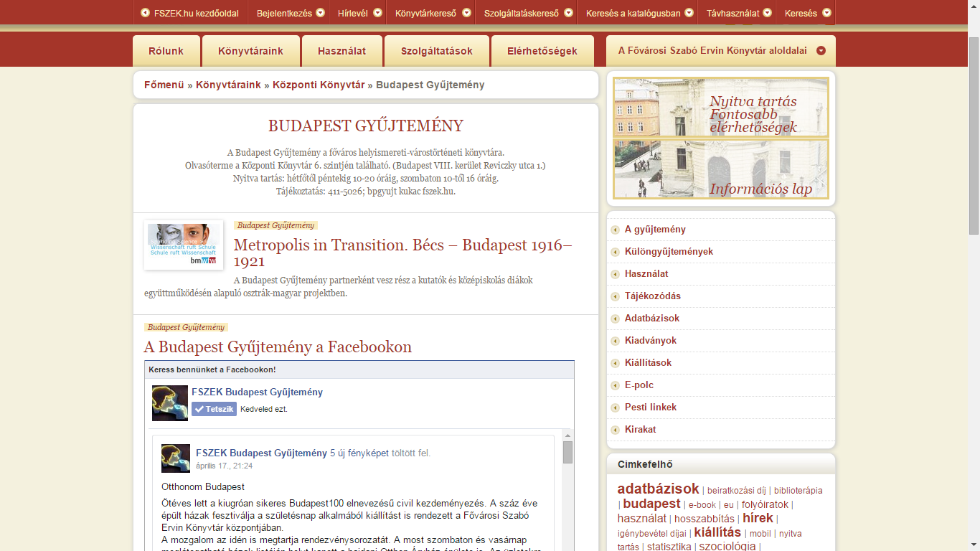Click the igénybevétel díjai tag
Screen dimensions: 980x551
(x=652, y=534)
